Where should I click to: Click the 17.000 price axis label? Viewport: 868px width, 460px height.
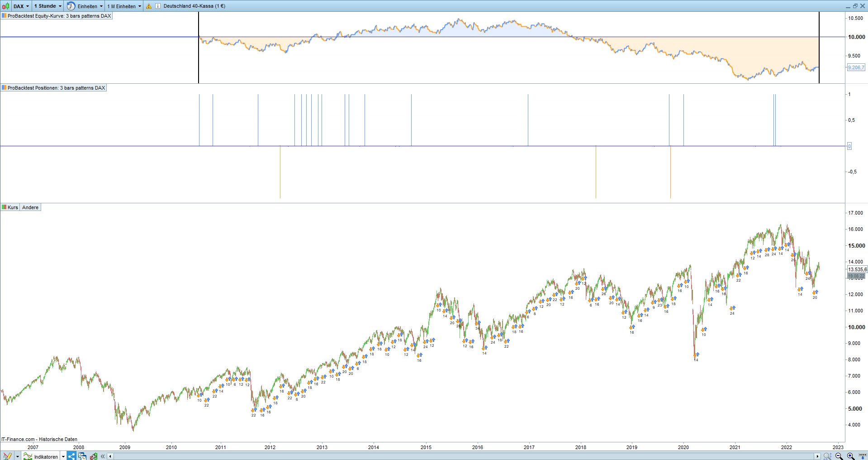(x=855, y=213)
